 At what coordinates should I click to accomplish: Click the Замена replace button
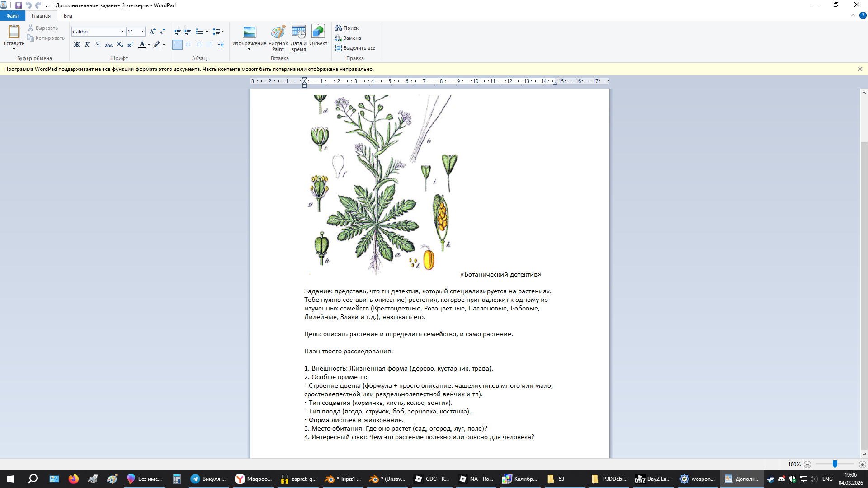point(348,38)
